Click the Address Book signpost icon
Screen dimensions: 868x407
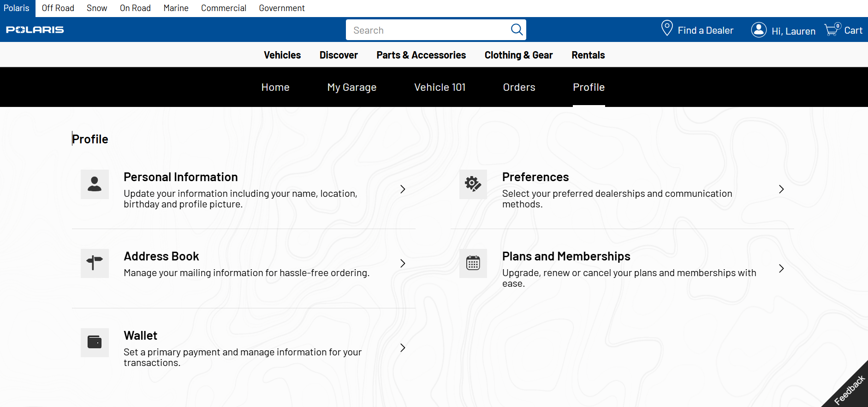pos(95,263)
